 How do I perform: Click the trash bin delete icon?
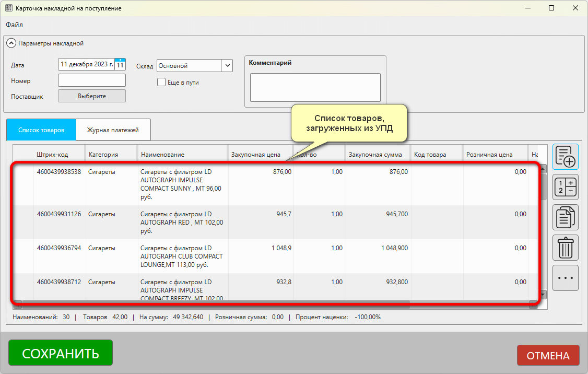coord(566,248)
